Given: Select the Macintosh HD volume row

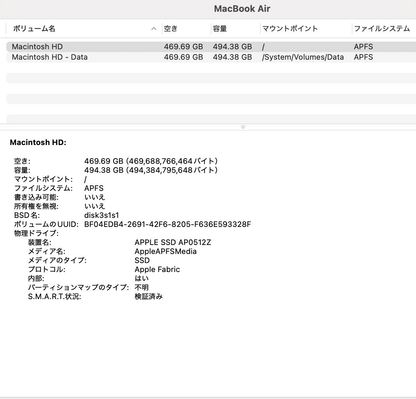Looking at the screenshot, I should 211,47.
